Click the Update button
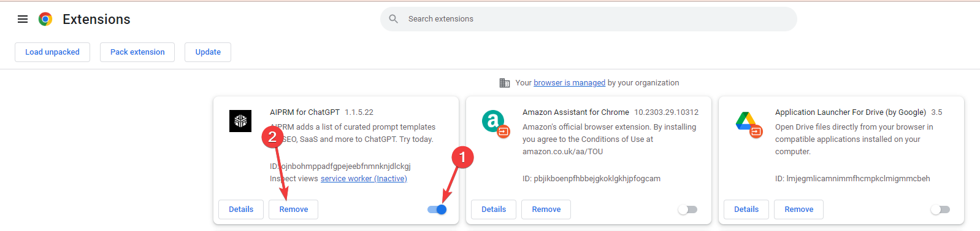 [208, 52]
